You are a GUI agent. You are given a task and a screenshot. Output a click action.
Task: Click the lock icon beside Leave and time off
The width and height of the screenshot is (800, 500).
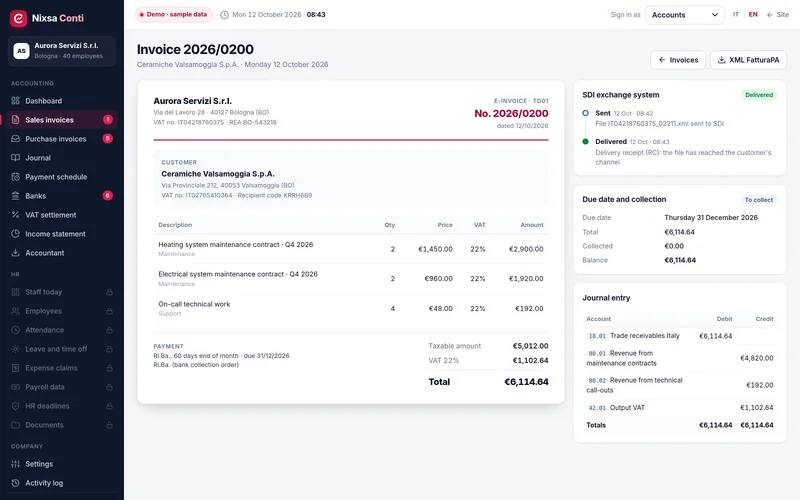[109, 349]
